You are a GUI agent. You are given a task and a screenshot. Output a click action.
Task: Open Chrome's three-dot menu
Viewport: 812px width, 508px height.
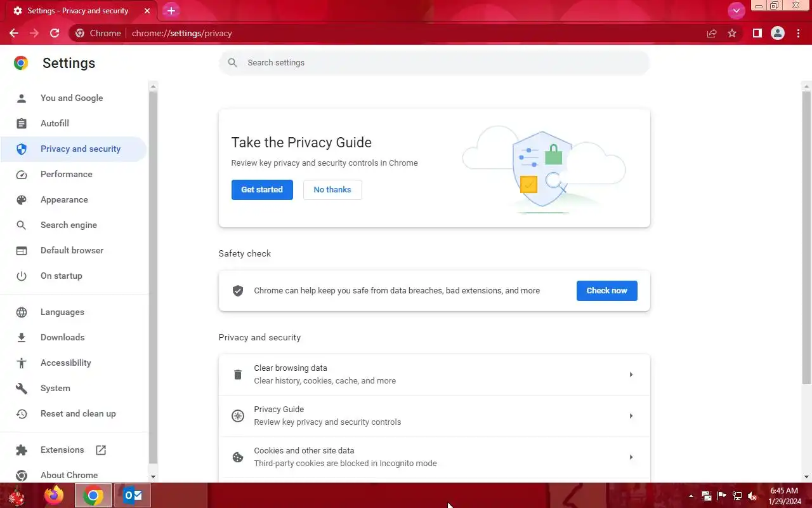click(x=797, y=33)
